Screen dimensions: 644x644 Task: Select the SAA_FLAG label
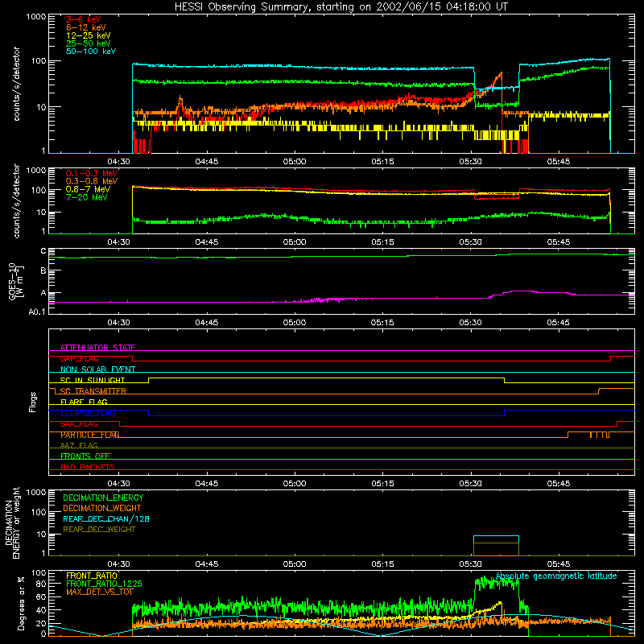pos(79,424)
